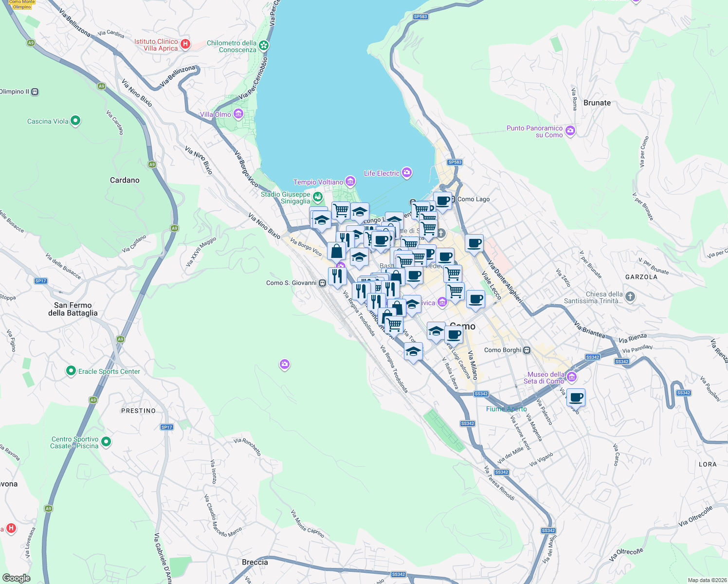The height and width of the screenshot is (584, 728).
Task: Select a shopping cart marker near the lakefront
Action: point(341,209)
